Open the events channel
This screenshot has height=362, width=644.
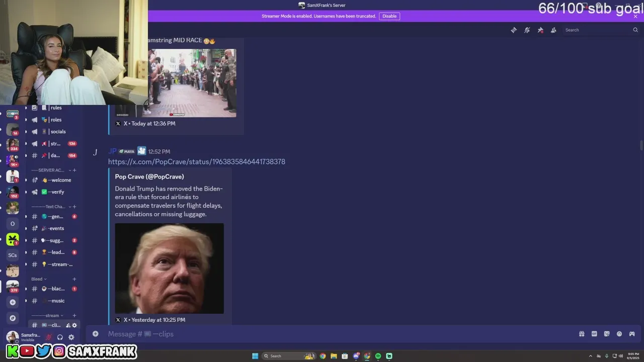pyautogui.click(x=54, y=228)
